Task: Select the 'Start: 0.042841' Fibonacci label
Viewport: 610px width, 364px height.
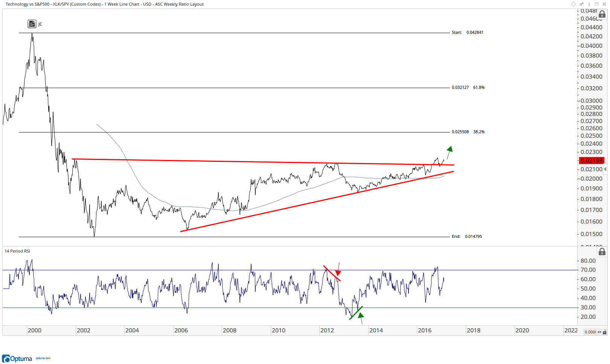Action: click(467, 32)
